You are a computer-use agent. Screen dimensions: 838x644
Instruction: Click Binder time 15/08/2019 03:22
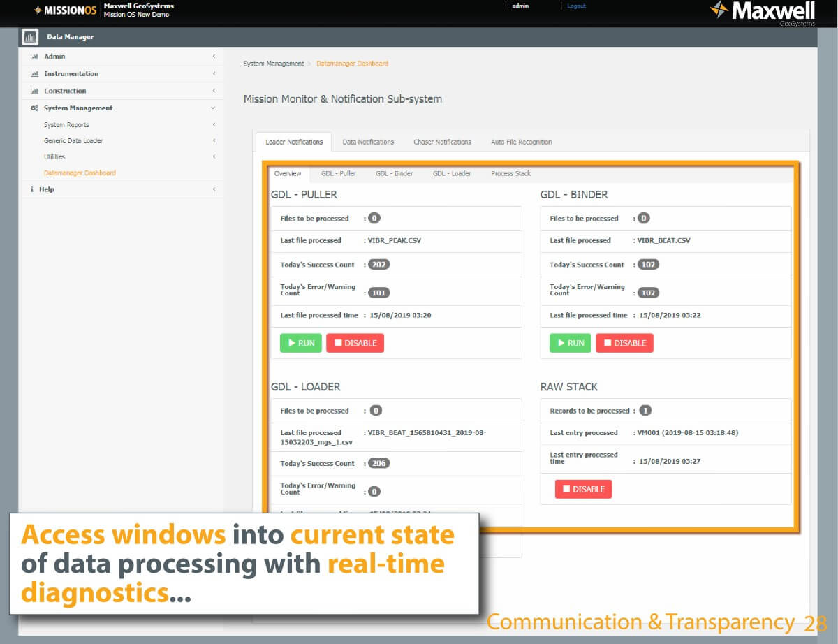tap(670, 315)
